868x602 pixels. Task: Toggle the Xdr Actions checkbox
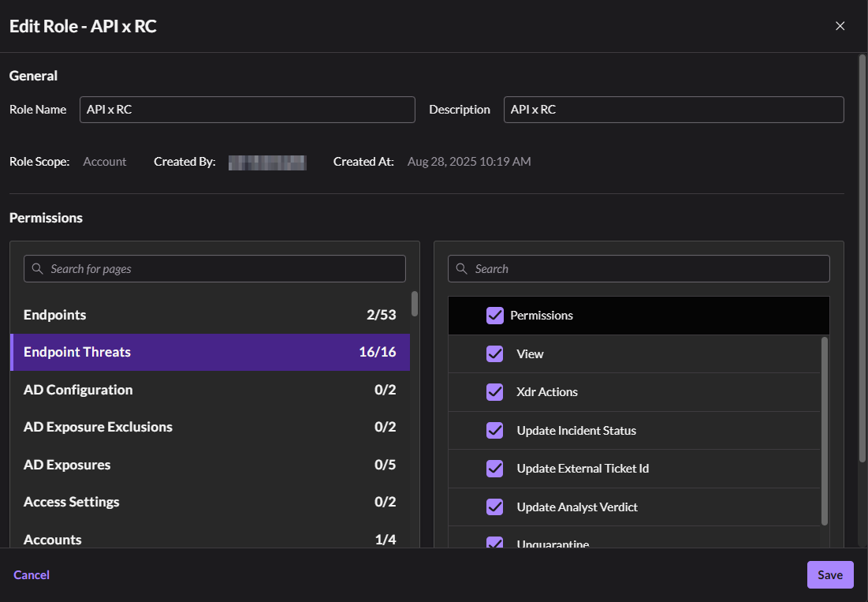point(495,392)
